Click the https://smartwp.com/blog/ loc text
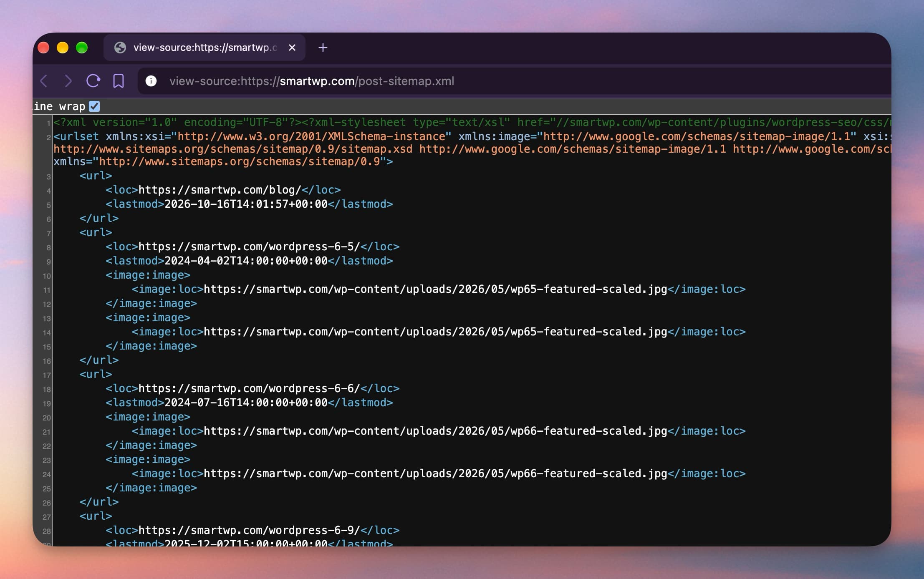This screenshot has height=579, width=924. 220,190
